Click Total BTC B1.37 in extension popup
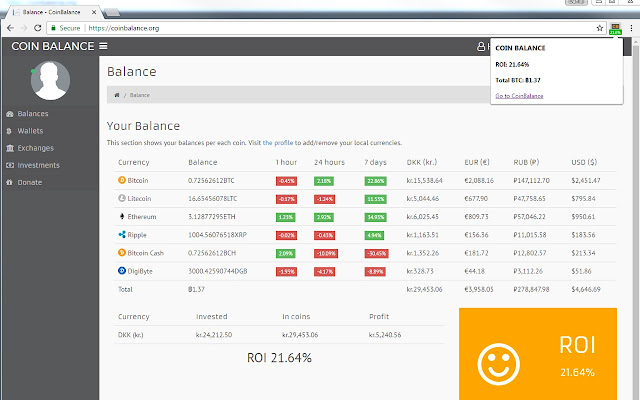 [518, 80]
